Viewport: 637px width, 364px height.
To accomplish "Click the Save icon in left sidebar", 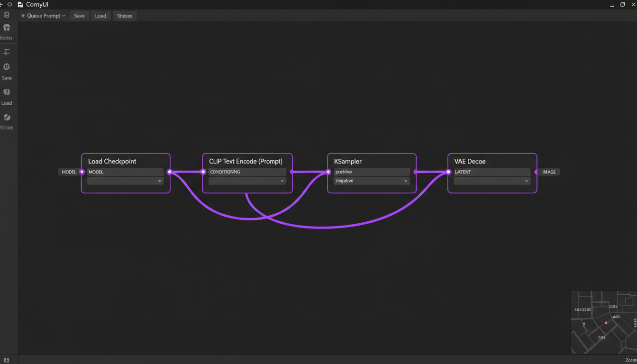I will click(7, 67).
